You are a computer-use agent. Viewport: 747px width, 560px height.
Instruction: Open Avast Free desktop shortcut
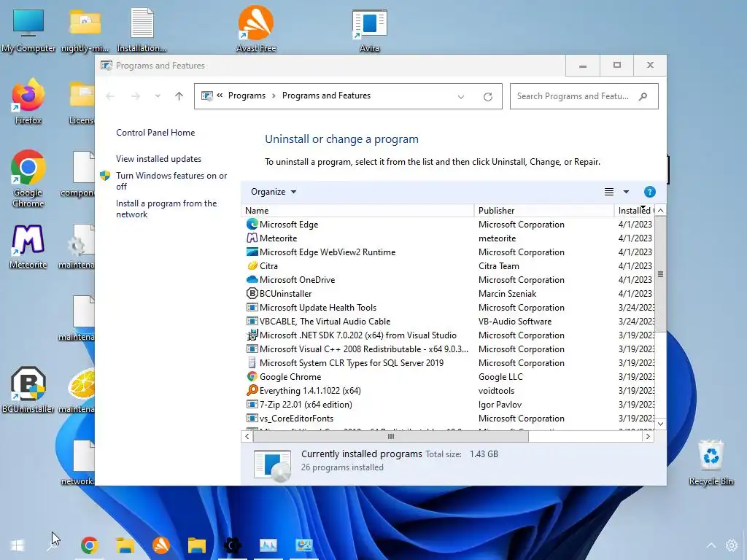pos(256,29)
